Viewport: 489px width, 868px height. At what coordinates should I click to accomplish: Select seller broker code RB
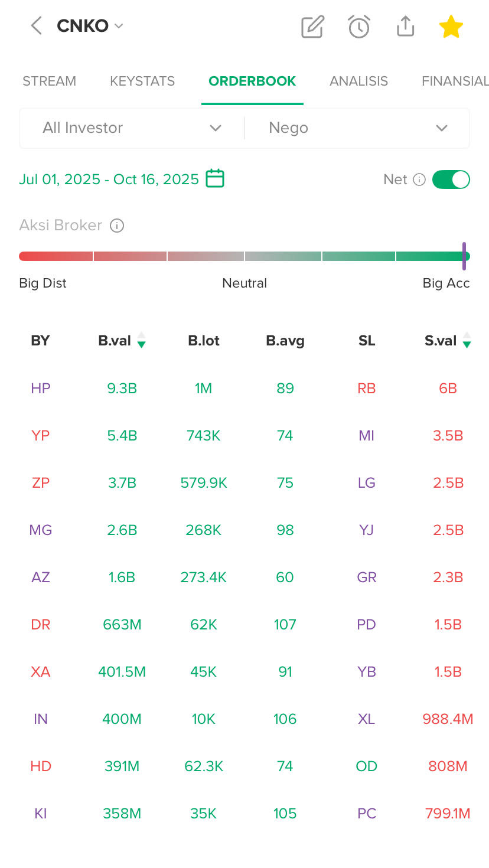[x=366, y=389]
